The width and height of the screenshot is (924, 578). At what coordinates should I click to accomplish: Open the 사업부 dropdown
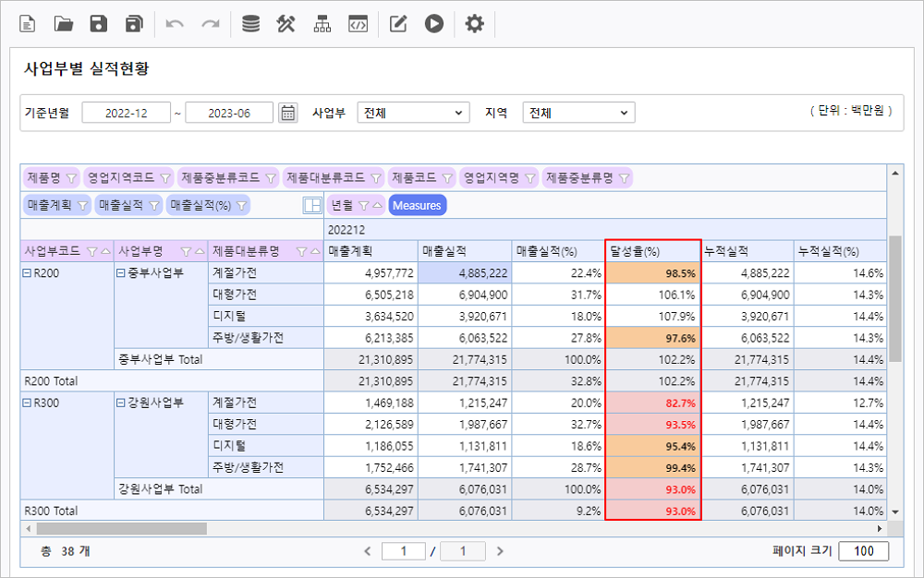click(413, 113)
